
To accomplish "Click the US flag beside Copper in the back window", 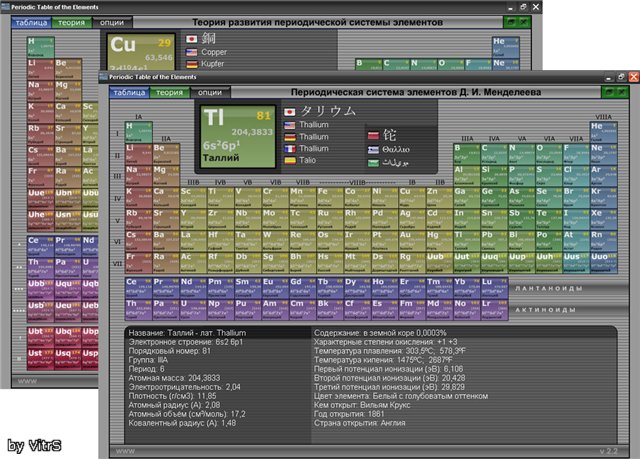I will pos(191,52).
